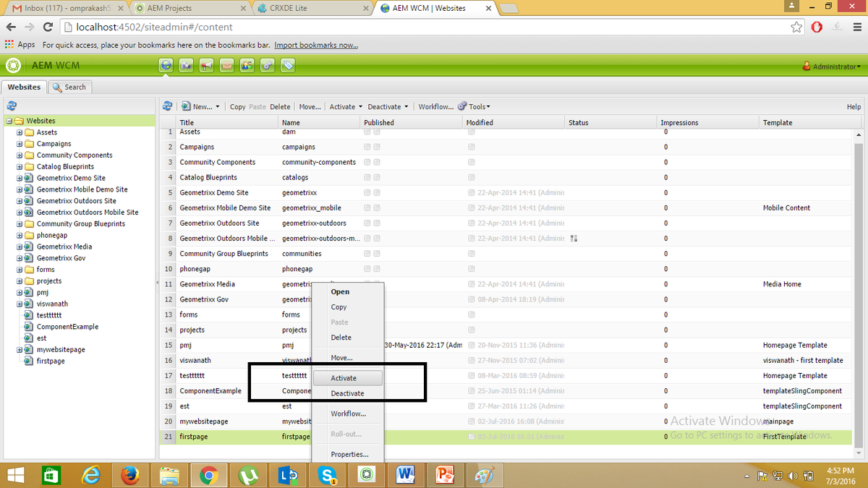
Task: Open Chrome menu hamburger icon
Action: (x=856, y=27)
